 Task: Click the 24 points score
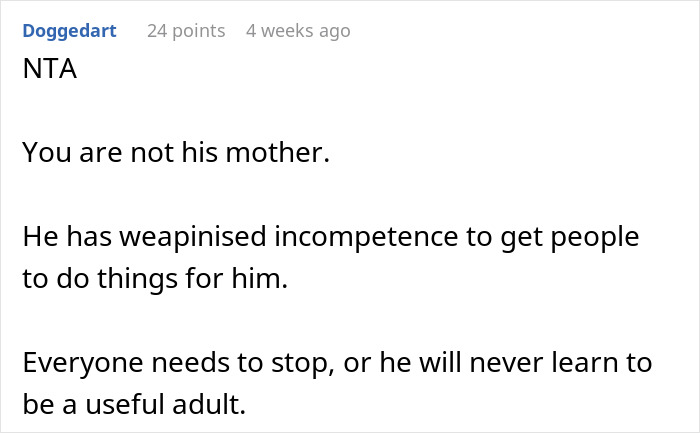point(185,31)
